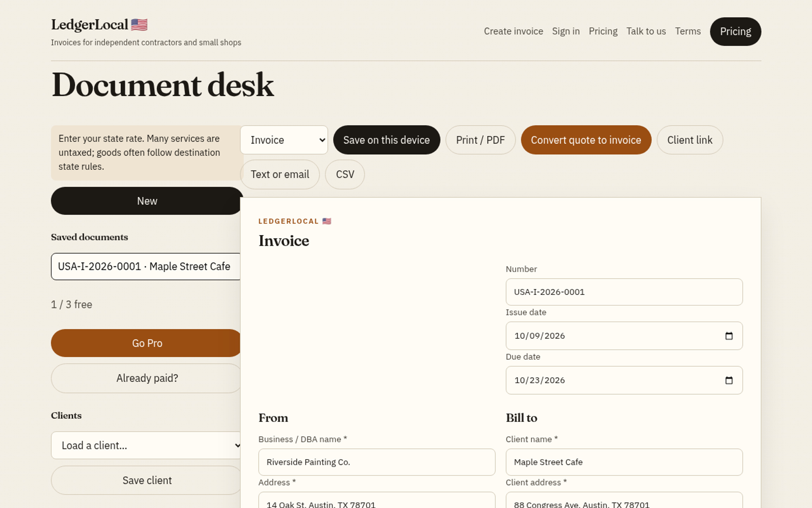Select saved document USA-I-2026-0001 Maple Street Cafe

coord(146,266)
